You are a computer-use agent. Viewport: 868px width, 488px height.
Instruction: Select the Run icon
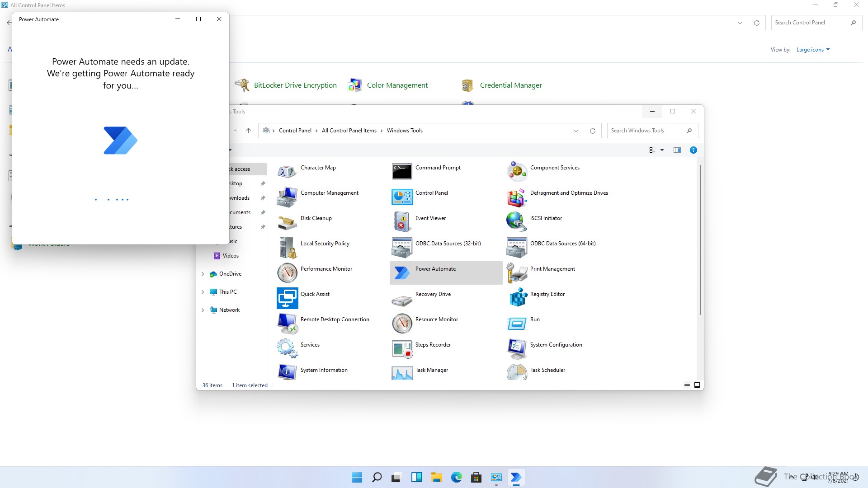pyautogui.click(x=517, y=324)
